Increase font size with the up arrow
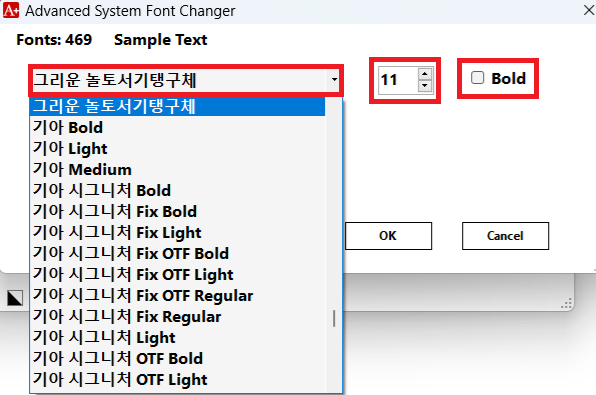Screen dimensions: 596x395 point(425,73)
